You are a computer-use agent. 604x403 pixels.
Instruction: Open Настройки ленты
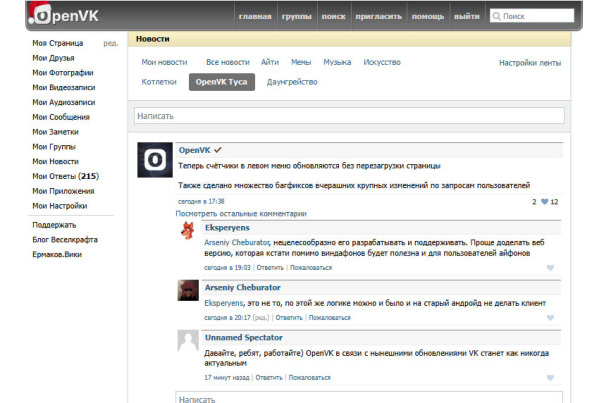(530, 63)
